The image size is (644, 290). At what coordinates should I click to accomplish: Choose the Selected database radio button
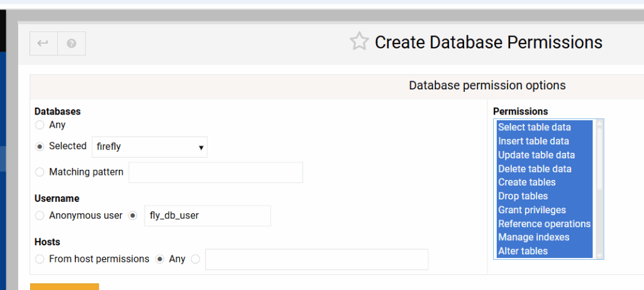click(40, 147)
